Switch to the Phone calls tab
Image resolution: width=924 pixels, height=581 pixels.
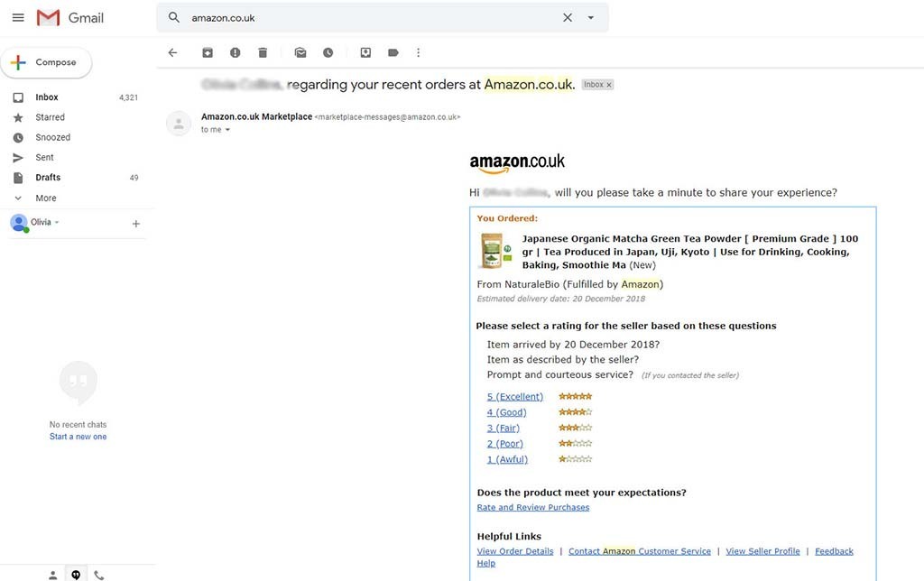pos(99,575)
